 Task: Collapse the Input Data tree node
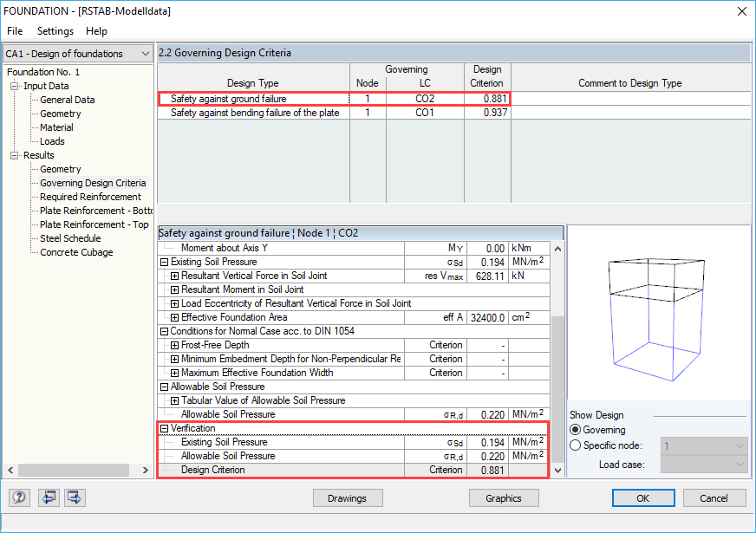(x=15, y=87)
